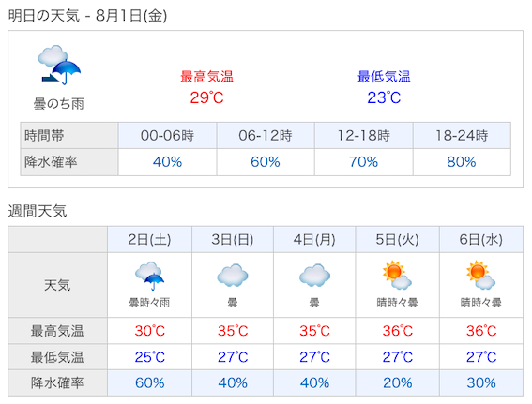
Task: Click the 80% precipitation probability value
Action: (462, 162)
